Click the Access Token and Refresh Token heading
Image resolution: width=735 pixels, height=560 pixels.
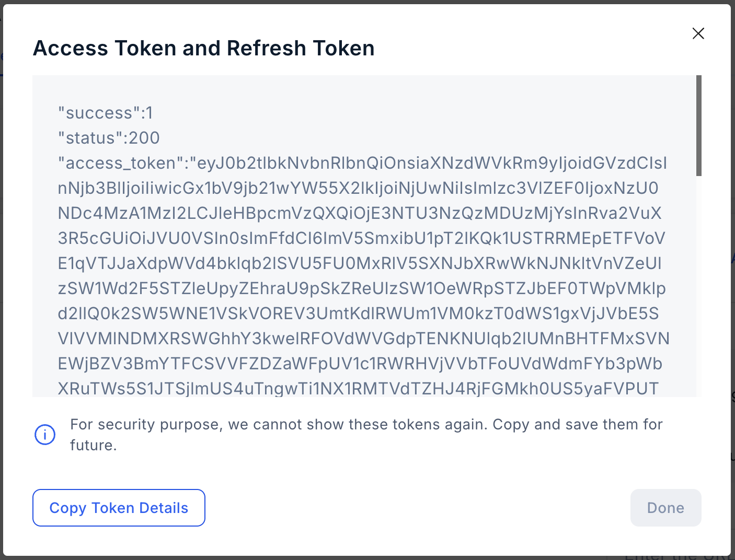[x=204, y=48]
